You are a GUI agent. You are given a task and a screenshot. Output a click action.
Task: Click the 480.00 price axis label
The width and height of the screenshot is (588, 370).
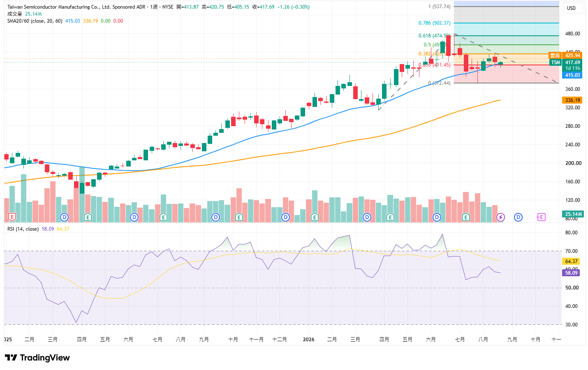point(573,34)
